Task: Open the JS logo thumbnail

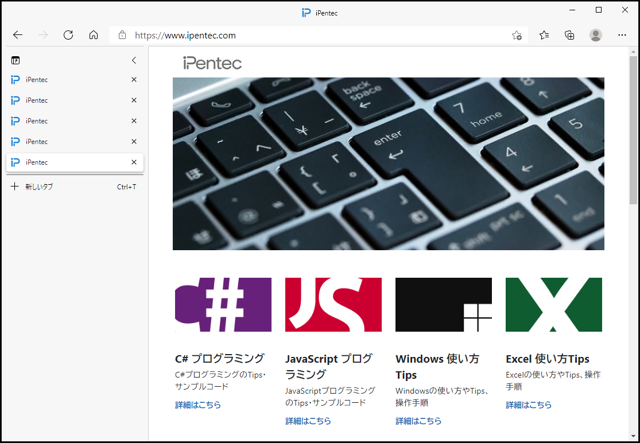Action: (x=333, y=305)
